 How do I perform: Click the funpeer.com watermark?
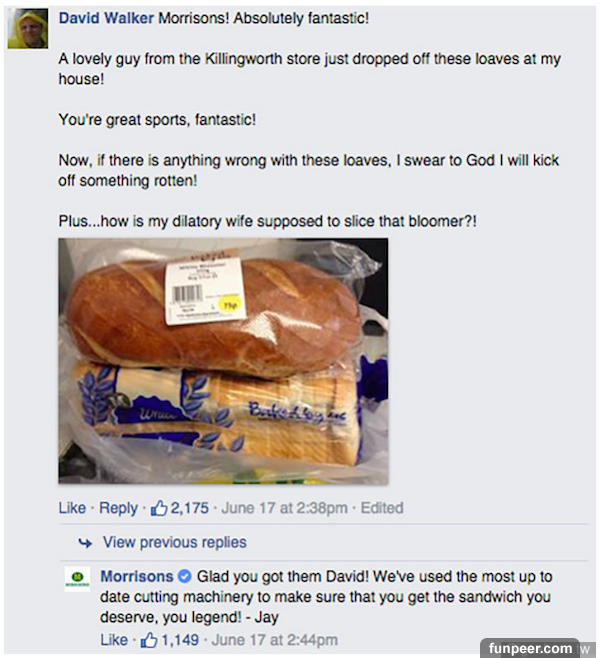[529, 648]
